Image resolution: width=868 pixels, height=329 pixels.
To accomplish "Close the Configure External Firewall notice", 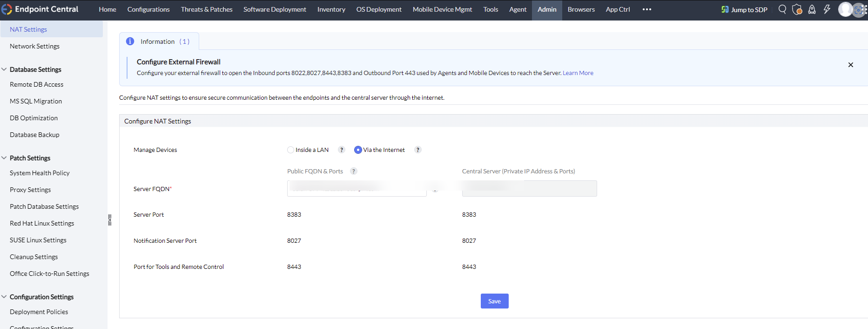I will click(x=851, y=65).
